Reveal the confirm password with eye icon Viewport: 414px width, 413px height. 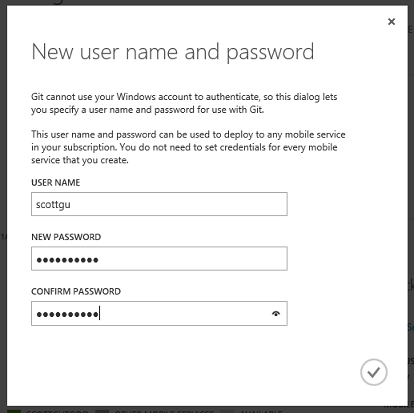point(276,314)
